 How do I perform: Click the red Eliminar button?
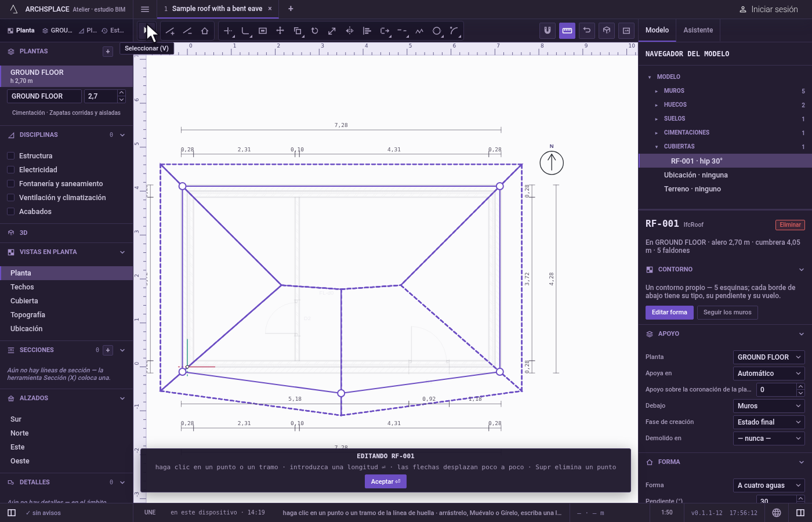click(790, 225)
